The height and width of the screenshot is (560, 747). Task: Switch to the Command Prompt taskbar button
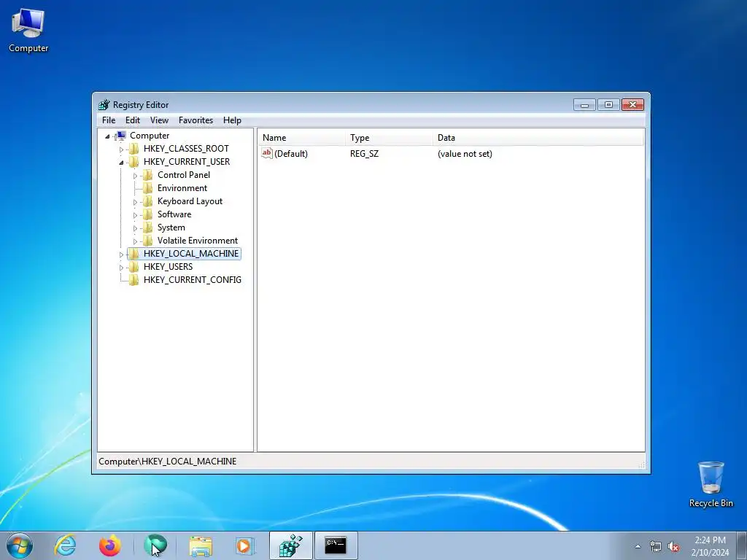[336, 545]
